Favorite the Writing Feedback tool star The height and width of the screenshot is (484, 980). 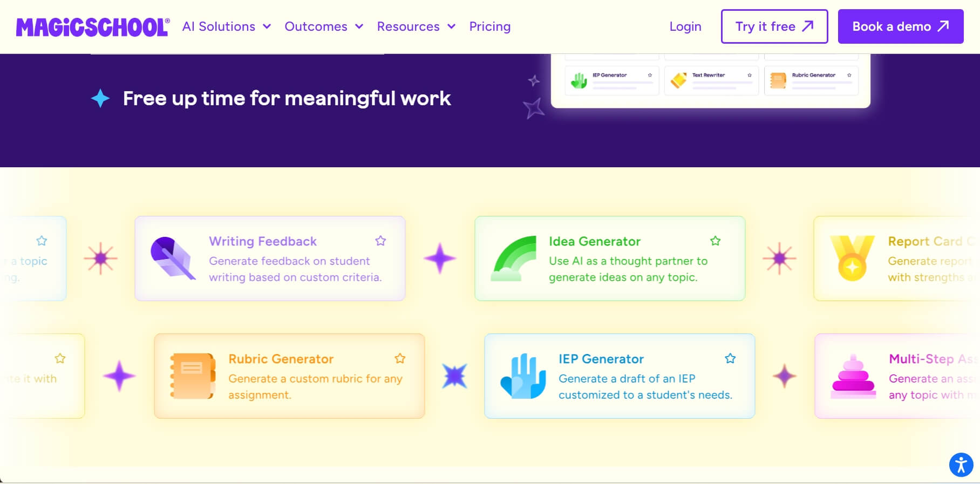coord(380,241)
